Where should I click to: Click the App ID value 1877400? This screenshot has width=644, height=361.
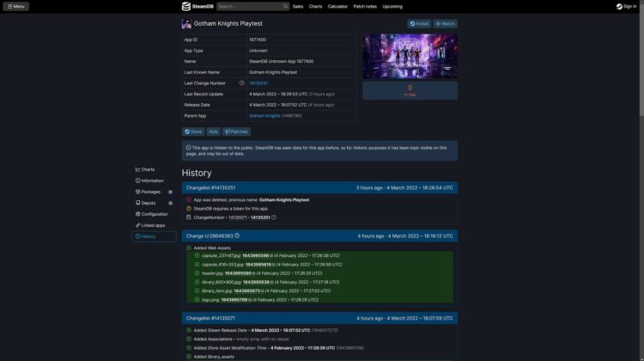click(258, 40)
